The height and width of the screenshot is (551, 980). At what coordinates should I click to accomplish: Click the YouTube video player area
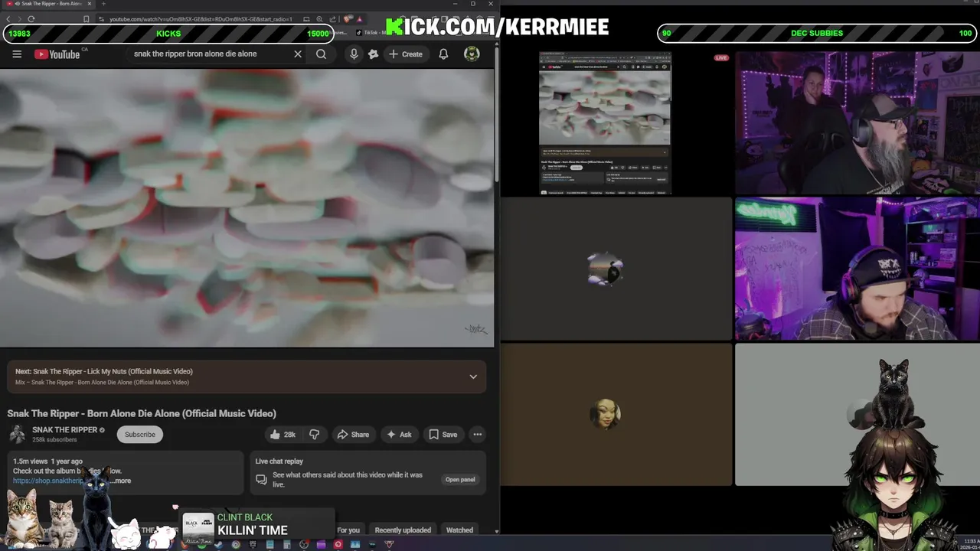point(247,207)
